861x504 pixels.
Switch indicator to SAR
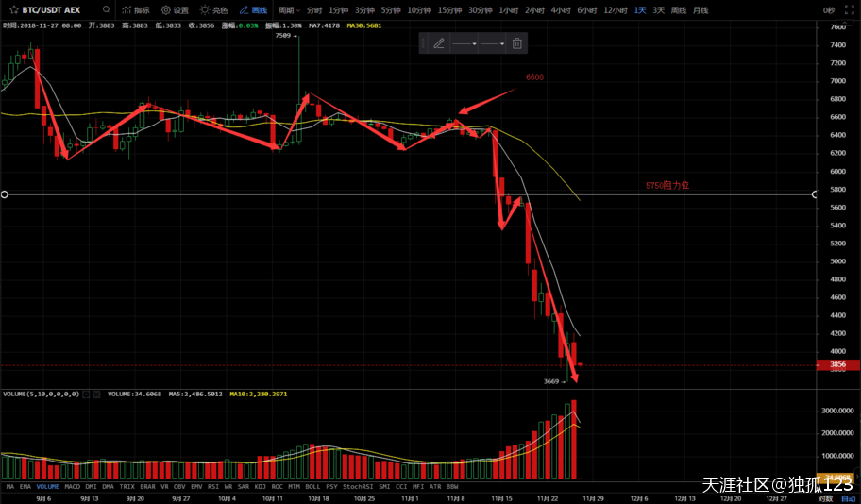pyautogui.click(x=244, y=486)
